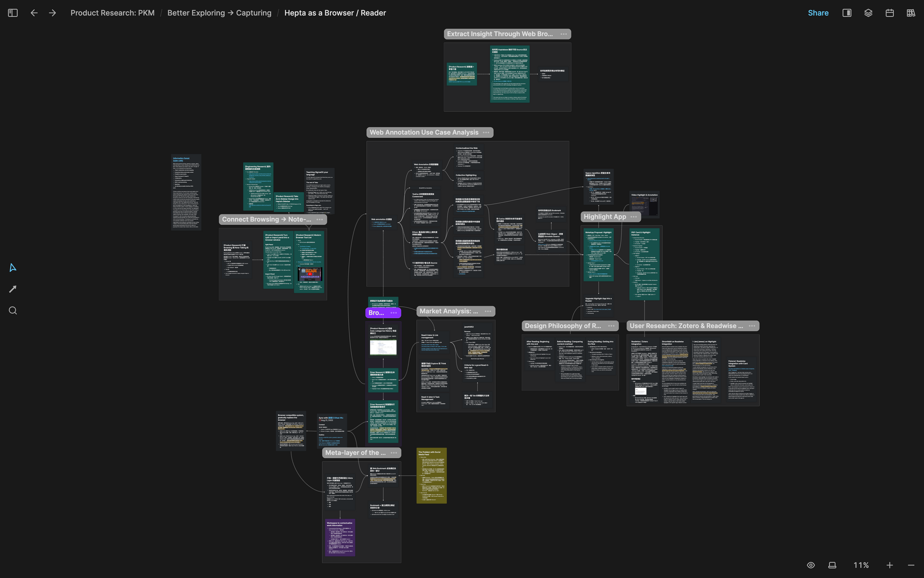Toggle the right side panel
Viewport: 924px width, 578px height.
(x=847, y=13)
